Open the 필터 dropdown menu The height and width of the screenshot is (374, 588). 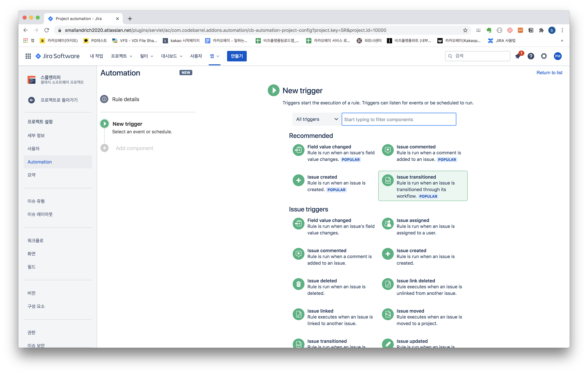pyautogui.click(x=146, y=56)
